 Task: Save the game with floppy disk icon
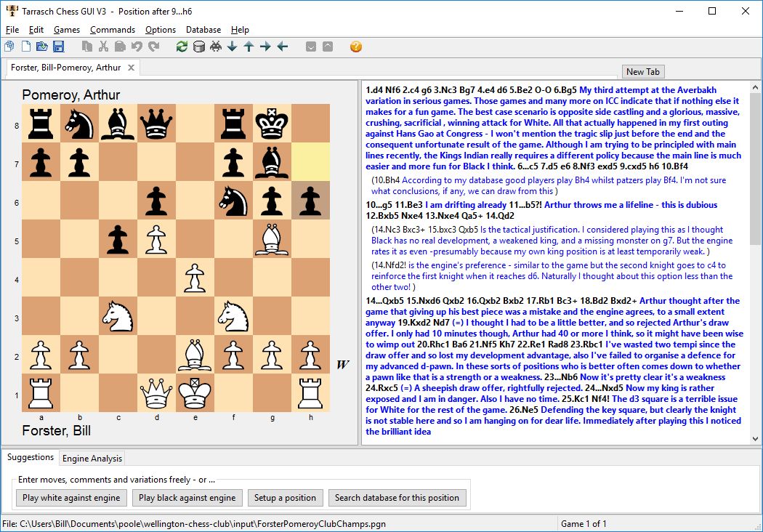click(x=59, y=47)
